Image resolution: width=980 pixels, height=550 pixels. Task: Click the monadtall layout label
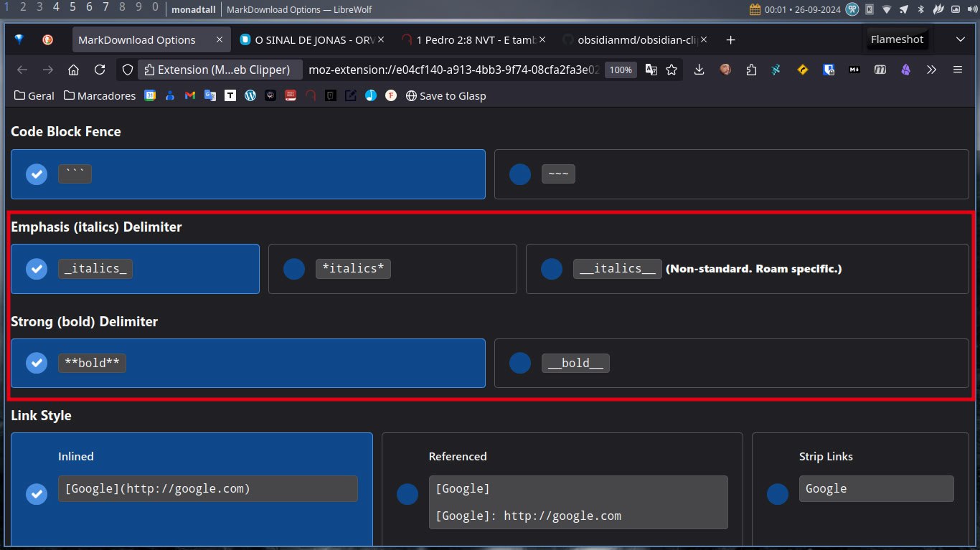[x=194, y=9]
